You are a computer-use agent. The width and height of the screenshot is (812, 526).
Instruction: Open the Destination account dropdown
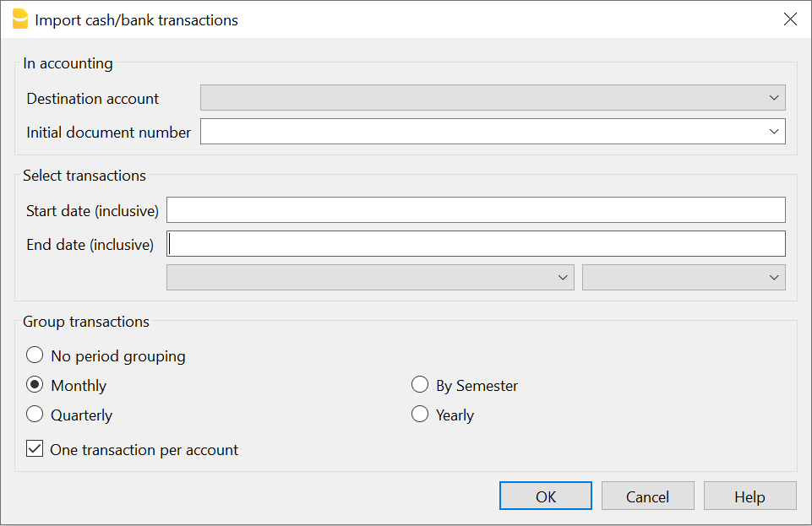click(493, 97)
